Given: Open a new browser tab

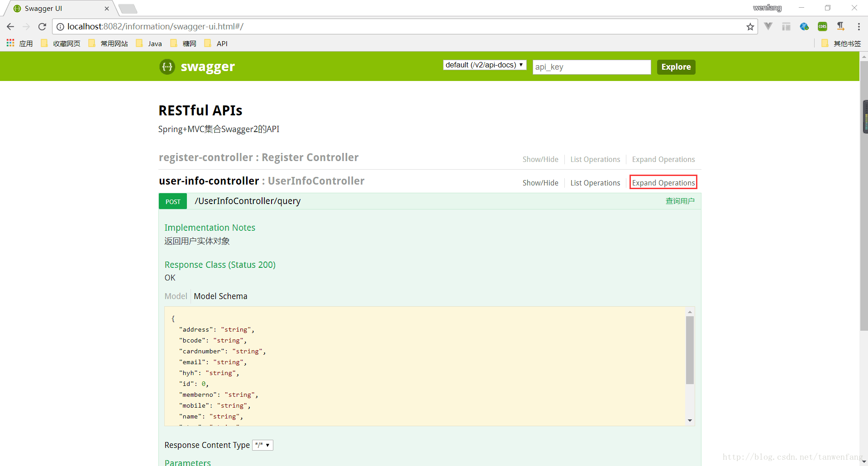Looking at the screenshot, I should coord(128,9).
